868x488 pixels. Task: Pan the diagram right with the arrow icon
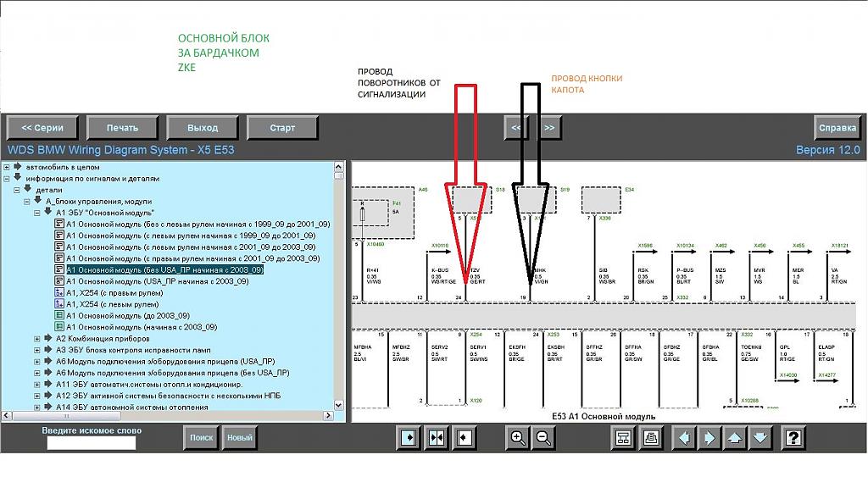[x=709, y=438]
